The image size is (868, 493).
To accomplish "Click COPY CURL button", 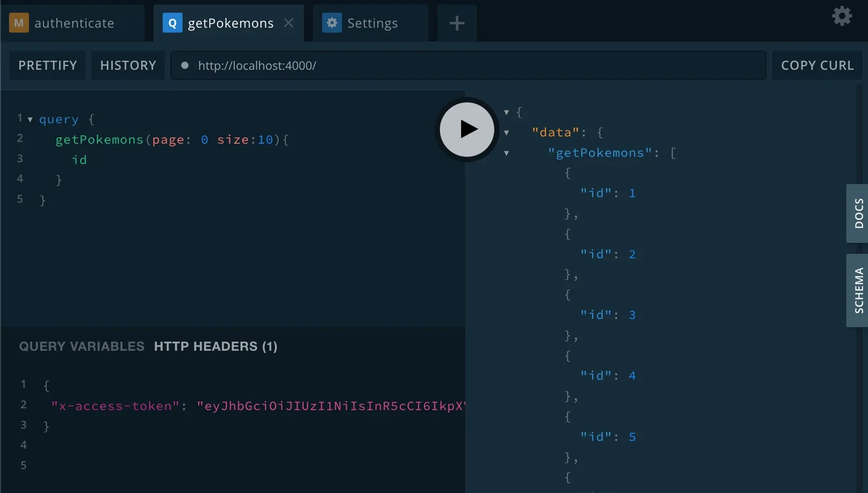I will pos(817,65).
